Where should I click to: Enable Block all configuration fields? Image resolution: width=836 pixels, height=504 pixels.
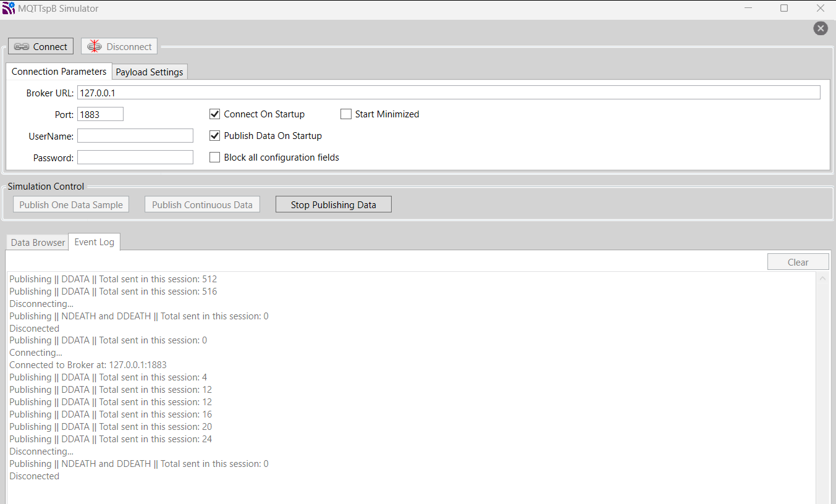(215, 157)
